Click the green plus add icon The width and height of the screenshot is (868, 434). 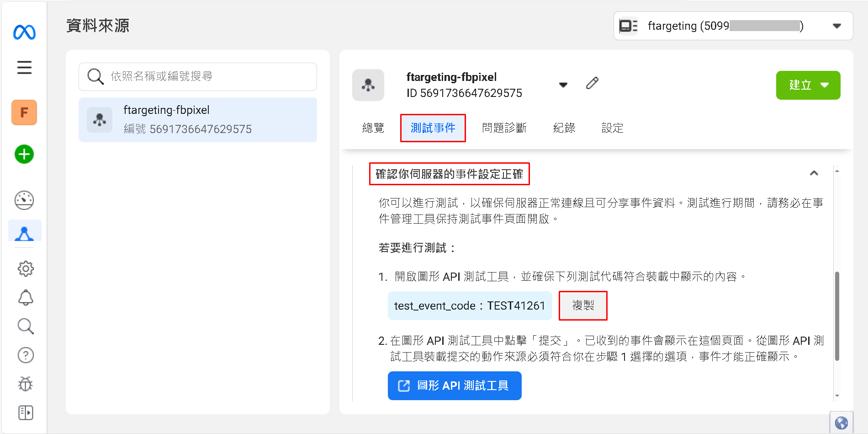(x=24, y=154)
